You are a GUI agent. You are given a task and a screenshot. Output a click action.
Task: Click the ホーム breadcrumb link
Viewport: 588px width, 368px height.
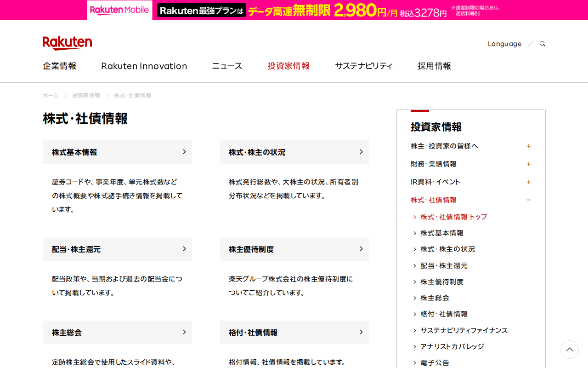tap(51, 95)
